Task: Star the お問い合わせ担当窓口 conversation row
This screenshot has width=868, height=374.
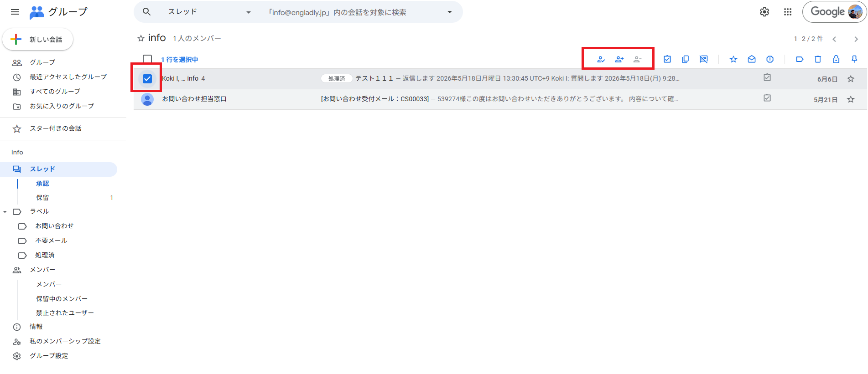Action: (851, 99)
